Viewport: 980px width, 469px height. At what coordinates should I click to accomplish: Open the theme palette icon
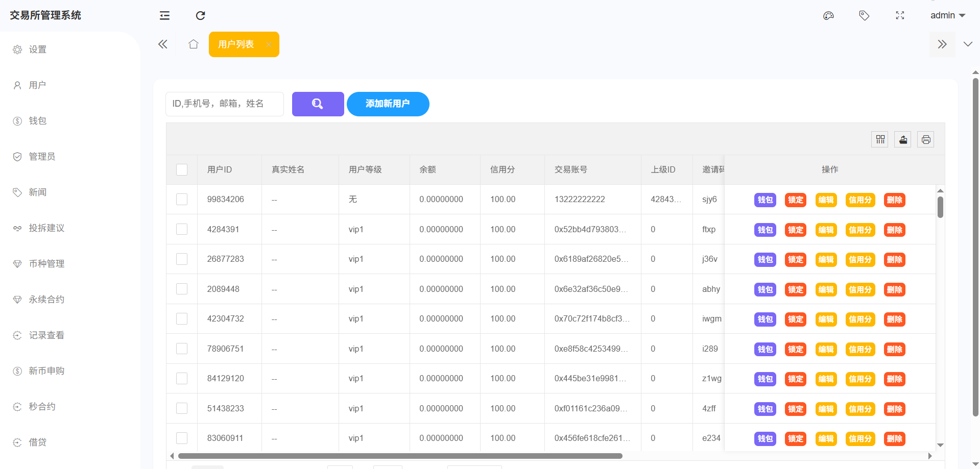[x=828, y=16]
